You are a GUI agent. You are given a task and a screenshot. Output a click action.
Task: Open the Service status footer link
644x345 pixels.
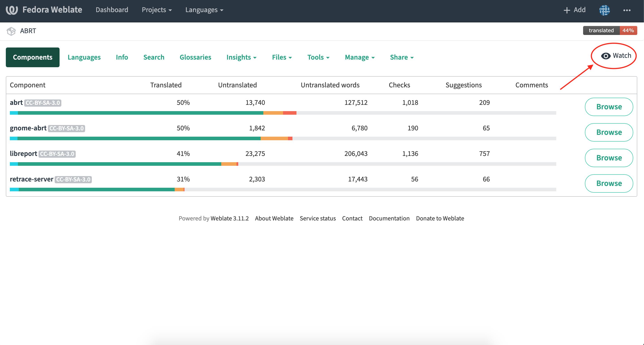318,218
